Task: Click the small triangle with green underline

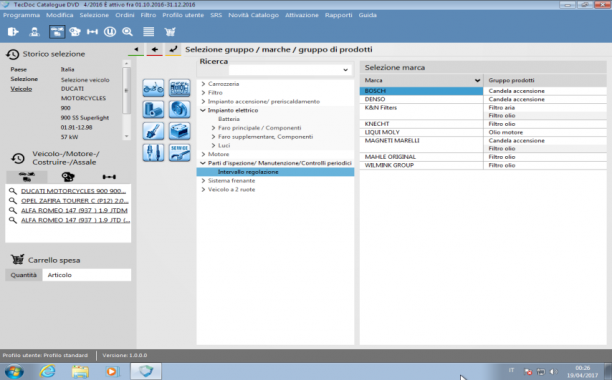Action: [x=136, y=50]
